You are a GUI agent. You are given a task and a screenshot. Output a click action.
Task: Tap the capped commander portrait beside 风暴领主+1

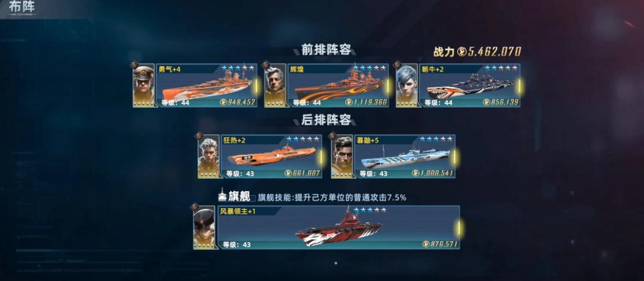click(204, 227)
